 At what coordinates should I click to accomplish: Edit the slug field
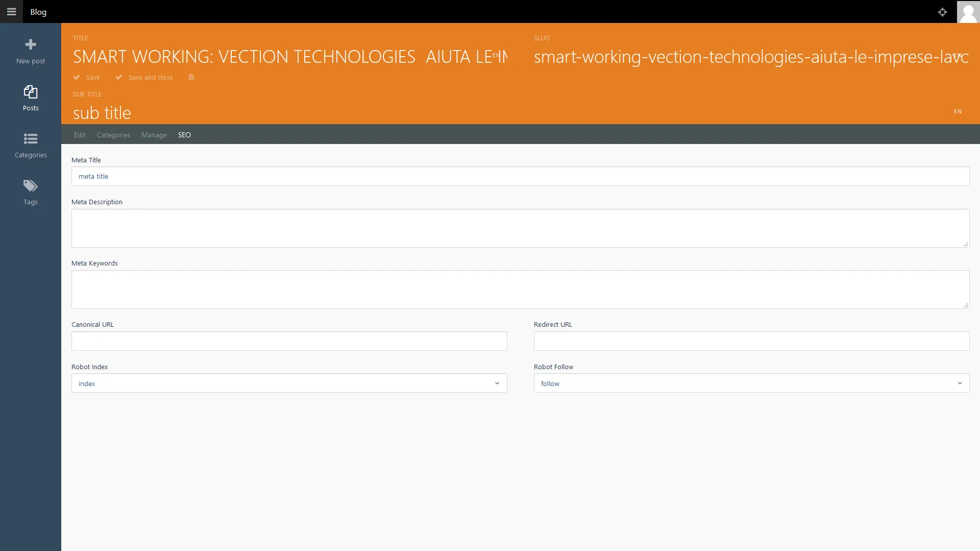(x=751, y=56)
